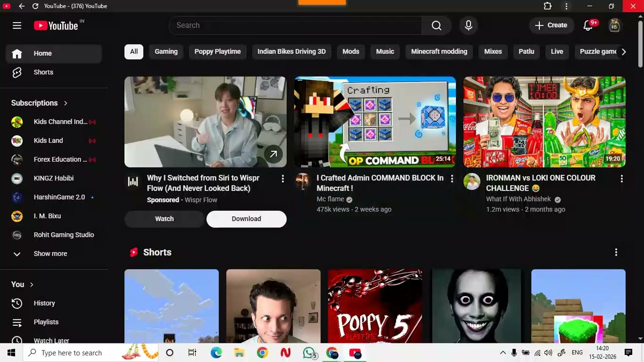
Task: Open the account avatar menu
Action: (614, 25)
